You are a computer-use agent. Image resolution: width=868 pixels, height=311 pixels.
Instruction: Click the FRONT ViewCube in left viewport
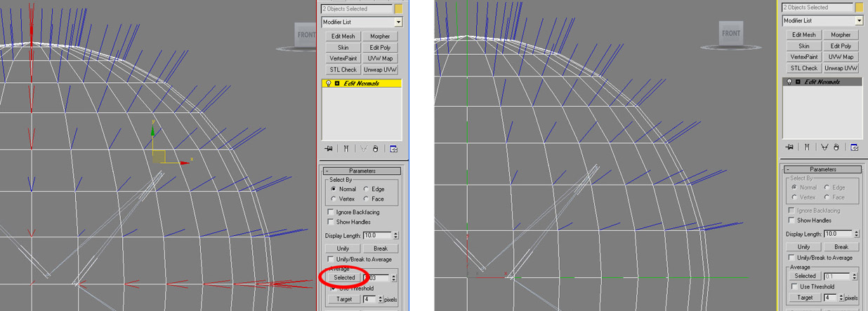[x=306, y=35]
